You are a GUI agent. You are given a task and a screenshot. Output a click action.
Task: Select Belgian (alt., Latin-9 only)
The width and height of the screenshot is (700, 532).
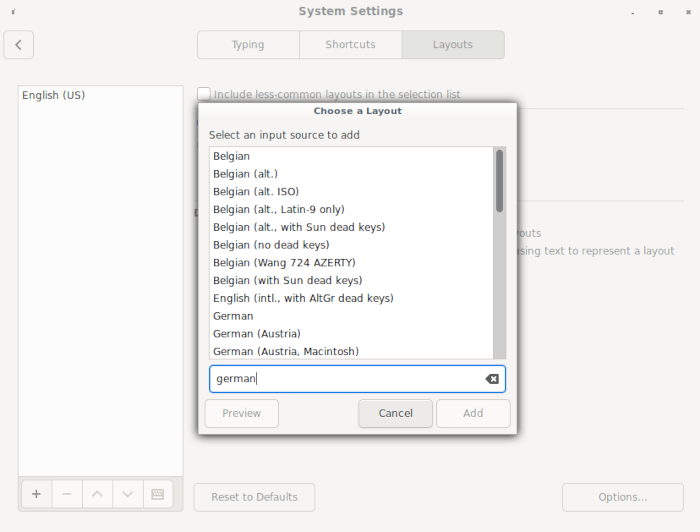coord(351,209)
